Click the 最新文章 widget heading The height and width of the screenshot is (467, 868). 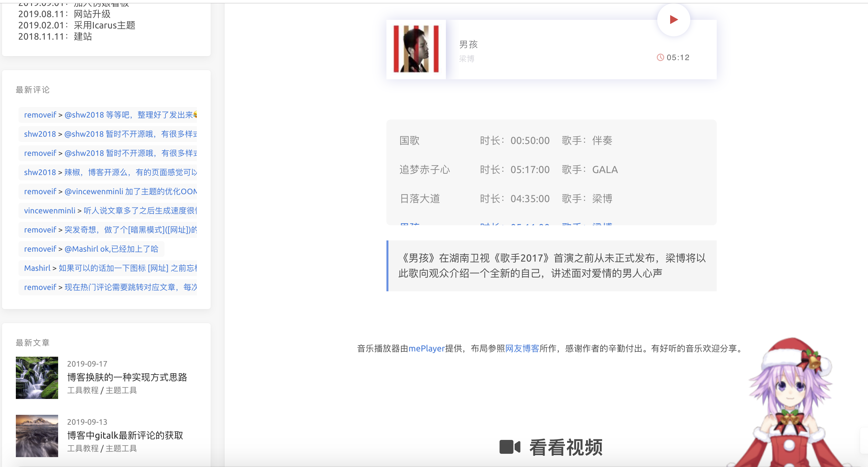(x=33, y=343)
